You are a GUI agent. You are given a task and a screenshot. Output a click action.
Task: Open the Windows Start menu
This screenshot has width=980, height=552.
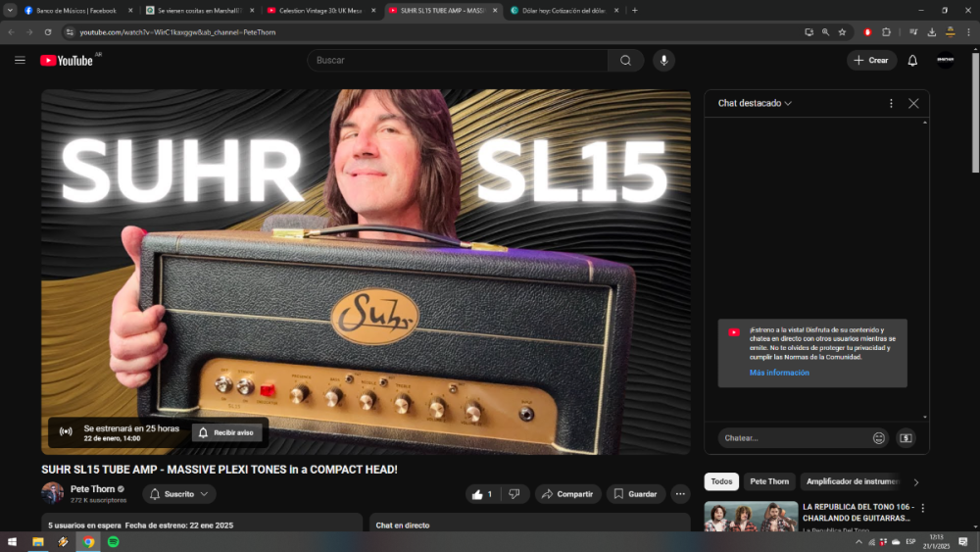coord(12,542)
